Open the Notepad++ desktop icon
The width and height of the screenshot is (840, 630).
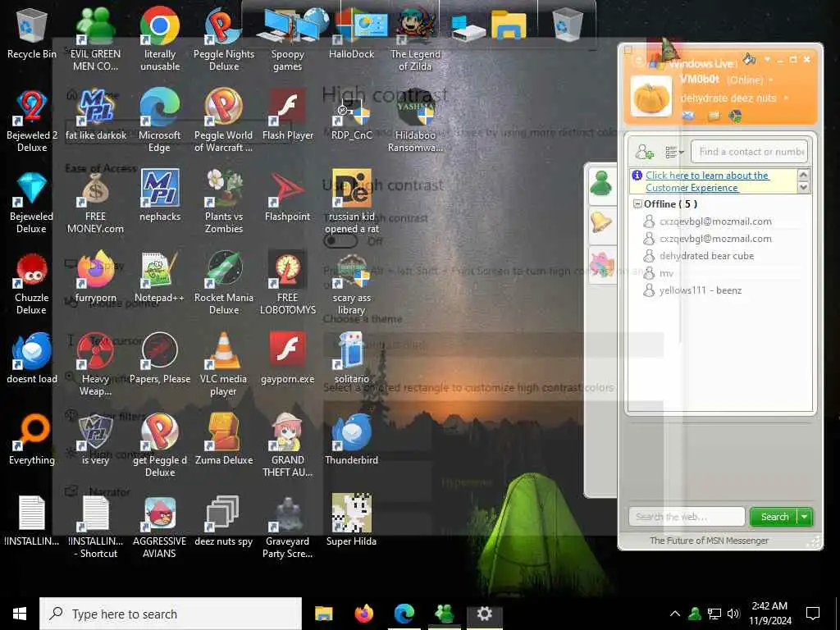pyautogui.click(x=160, y=277)
